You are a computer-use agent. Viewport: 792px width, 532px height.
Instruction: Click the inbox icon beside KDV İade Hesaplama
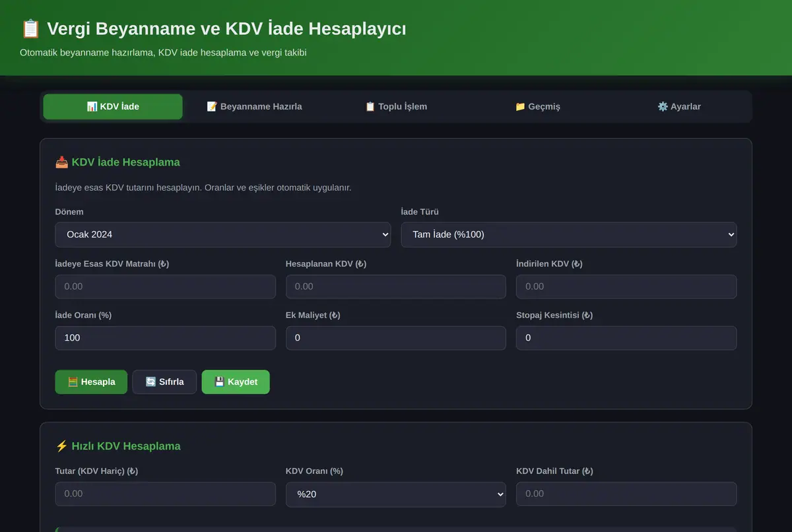pos(61,162)
